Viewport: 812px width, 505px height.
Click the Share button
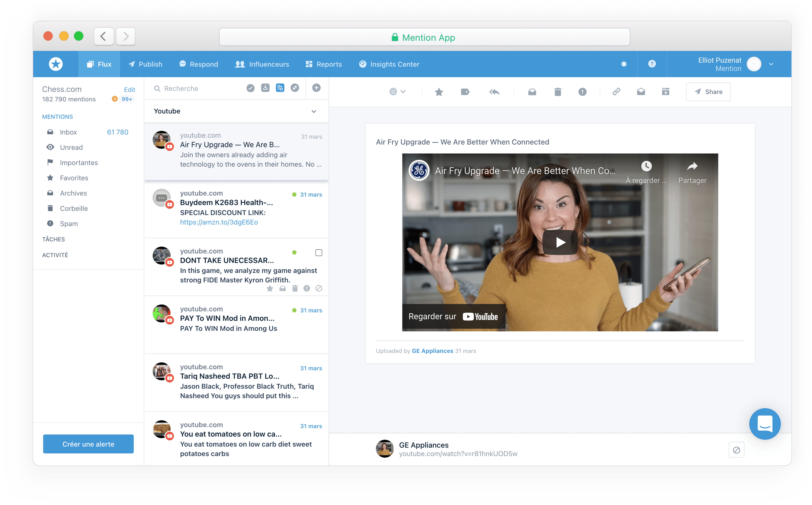point(708,92)
